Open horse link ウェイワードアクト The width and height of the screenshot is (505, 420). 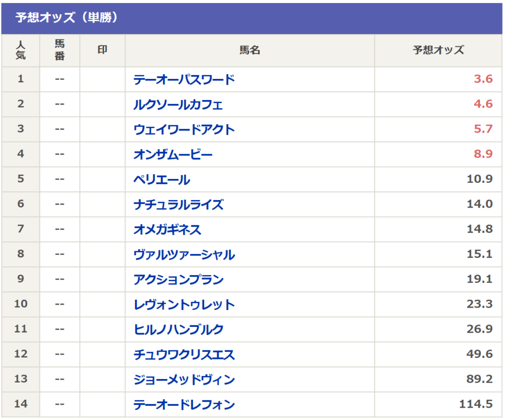tap(184, 129)
